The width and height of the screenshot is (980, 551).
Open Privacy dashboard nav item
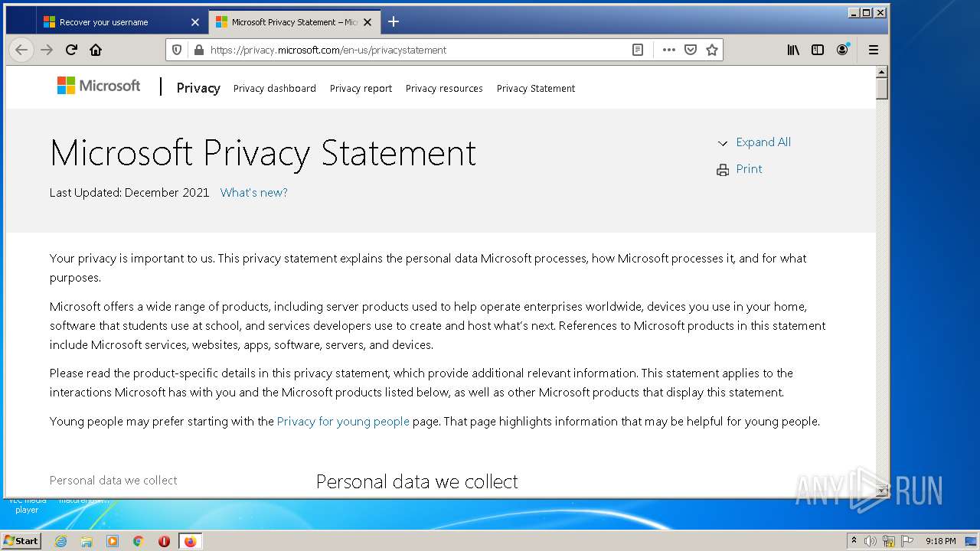(x=275, y=89)
